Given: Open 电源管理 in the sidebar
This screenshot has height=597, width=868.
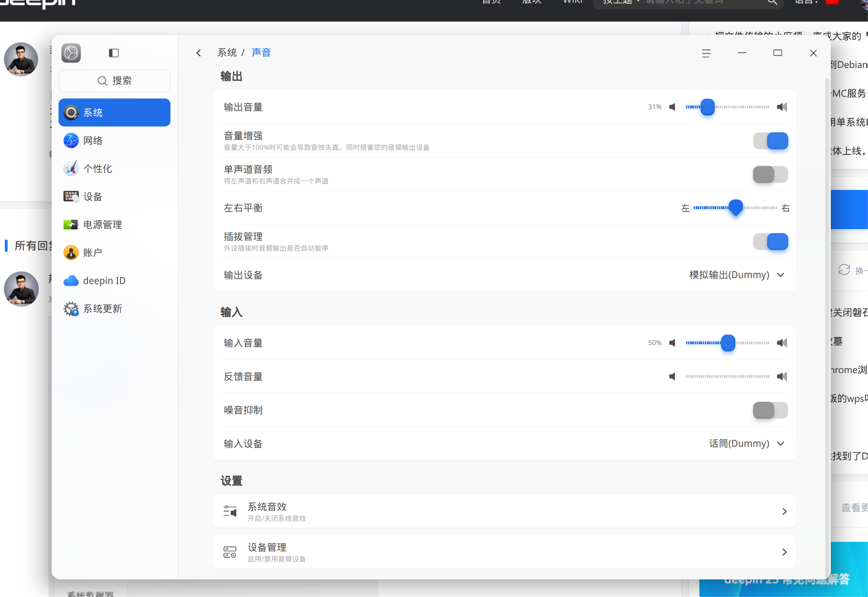Looking at the screenshot, I should 114,224.
